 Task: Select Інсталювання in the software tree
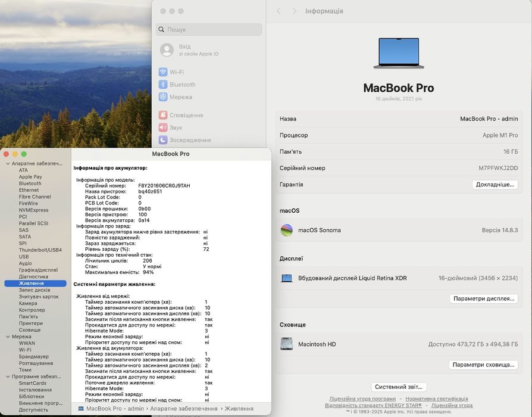35,390
